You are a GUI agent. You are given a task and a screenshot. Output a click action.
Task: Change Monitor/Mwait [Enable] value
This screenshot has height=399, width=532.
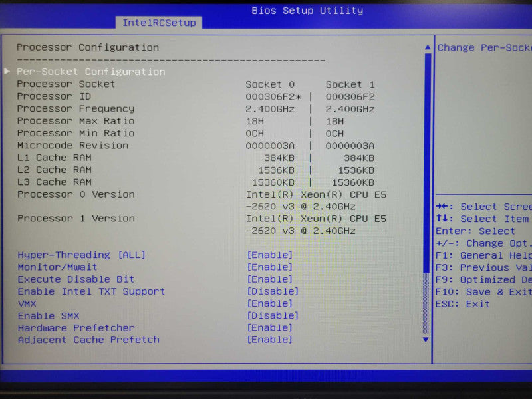[270, 267]
